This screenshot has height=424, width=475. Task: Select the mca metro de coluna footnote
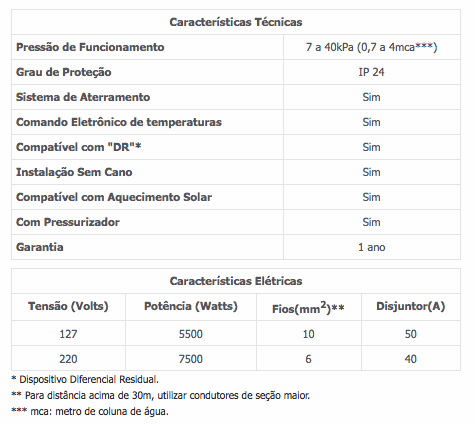pyautogui.click(x=90, y=411)
